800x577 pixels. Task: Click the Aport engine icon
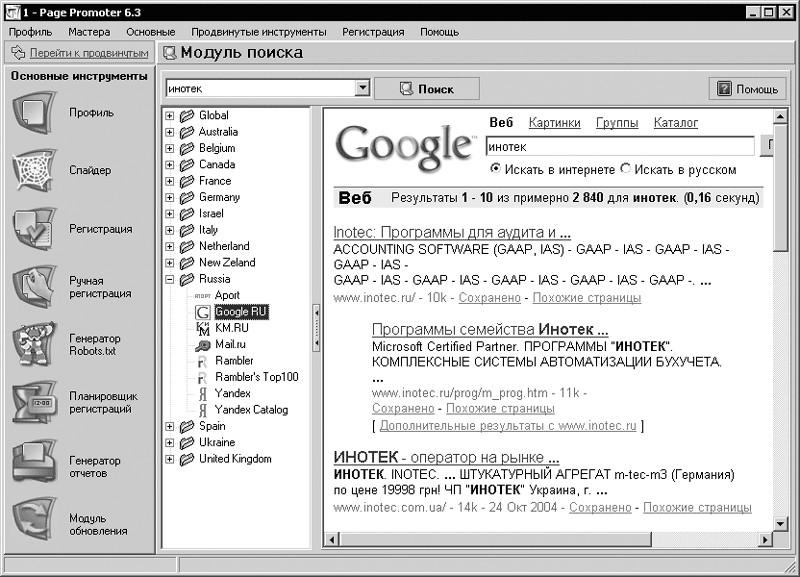click(x=203, y=296)
